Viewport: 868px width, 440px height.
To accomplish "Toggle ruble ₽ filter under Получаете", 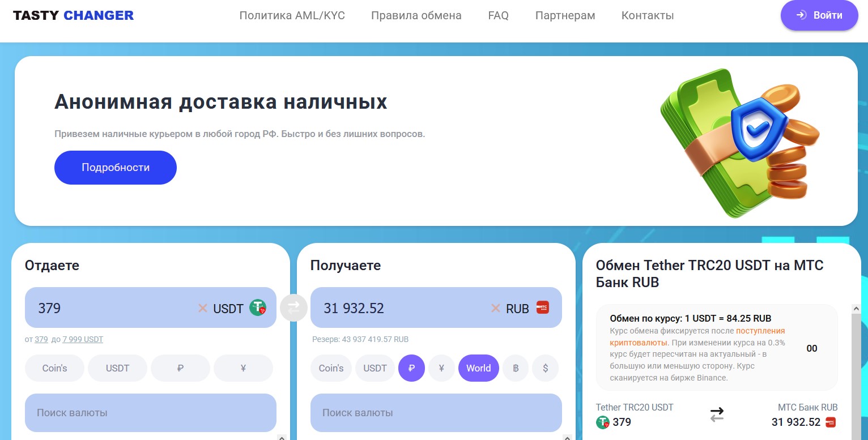I will [411, 368].
